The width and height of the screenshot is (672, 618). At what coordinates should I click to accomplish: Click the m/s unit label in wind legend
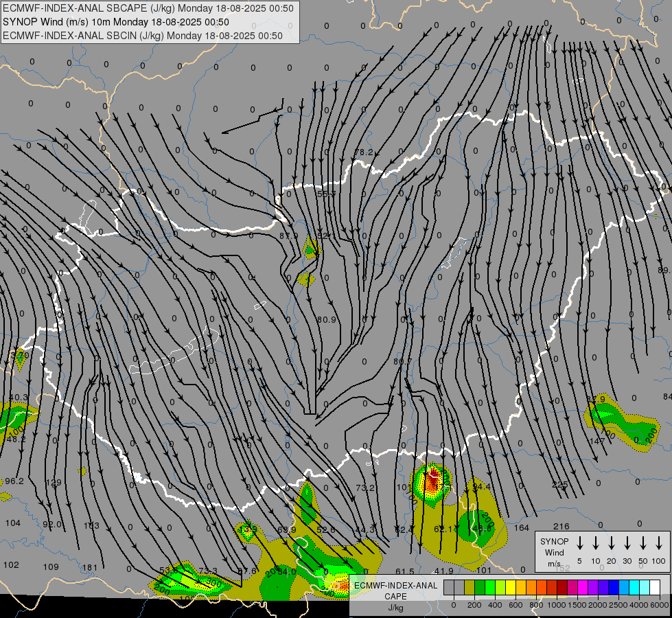(554, 564)
